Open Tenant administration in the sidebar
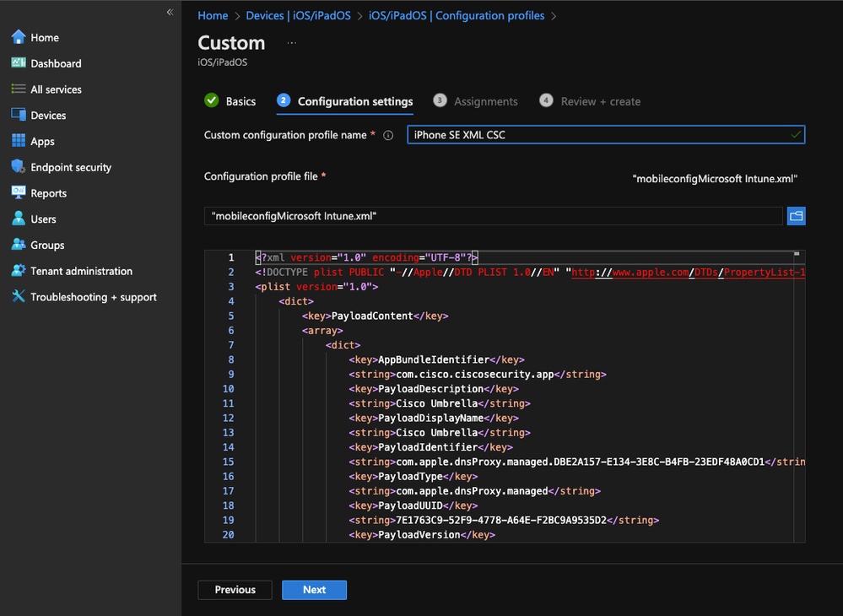Screen dimensions: 843x616 81,271
